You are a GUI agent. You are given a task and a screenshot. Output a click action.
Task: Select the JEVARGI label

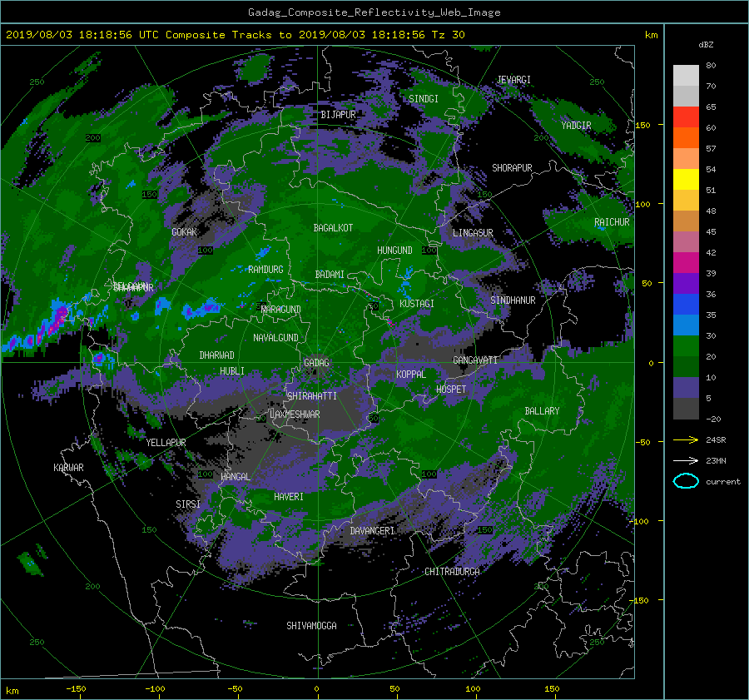point(514,80)
